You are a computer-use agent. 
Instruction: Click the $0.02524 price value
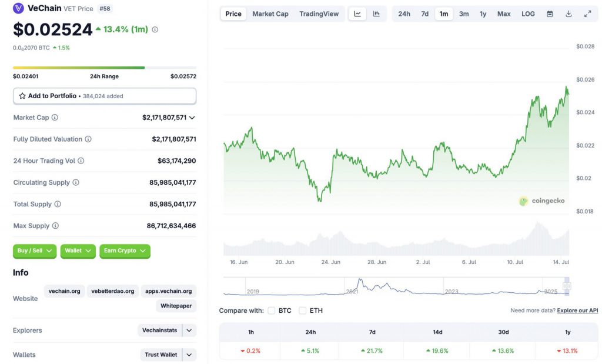click(x=52, y=29)
